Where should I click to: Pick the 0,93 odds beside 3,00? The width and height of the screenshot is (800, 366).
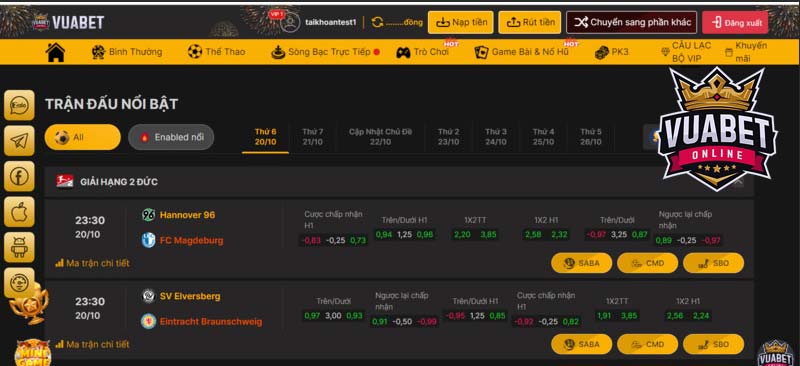tap(355, 316)
